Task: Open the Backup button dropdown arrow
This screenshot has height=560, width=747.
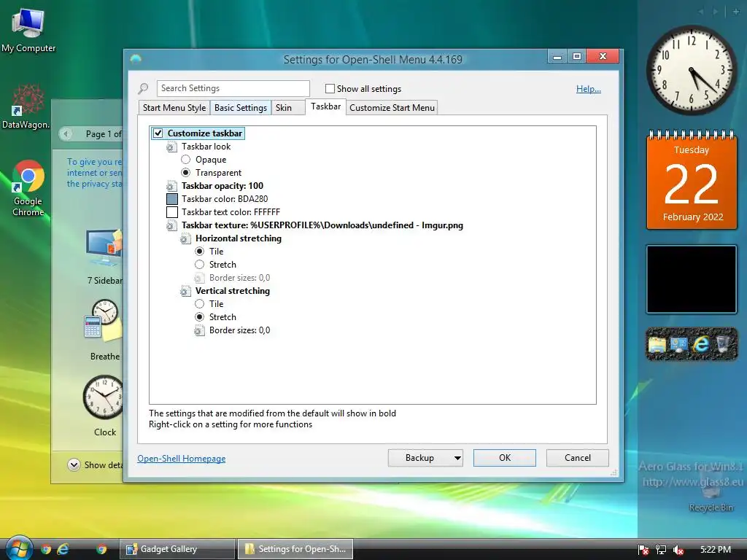Action: [x=457, y=458]
